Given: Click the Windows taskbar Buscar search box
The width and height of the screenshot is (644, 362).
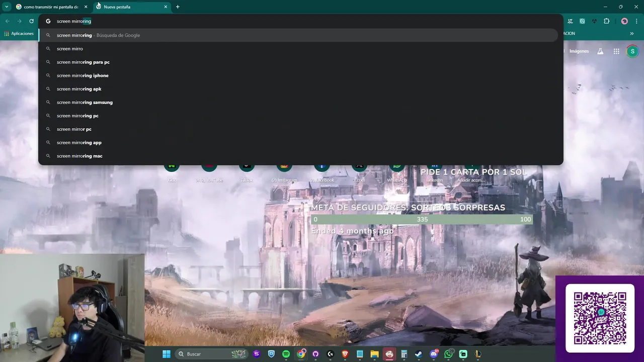Looking at the screenshot, I should (x=211, y=354).
